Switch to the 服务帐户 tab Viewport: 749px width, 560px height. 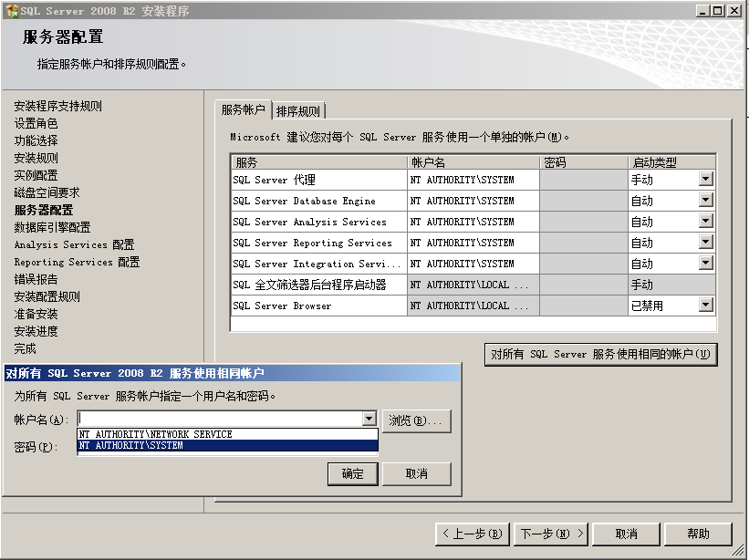pyautogui.click(x=244, y=109)
